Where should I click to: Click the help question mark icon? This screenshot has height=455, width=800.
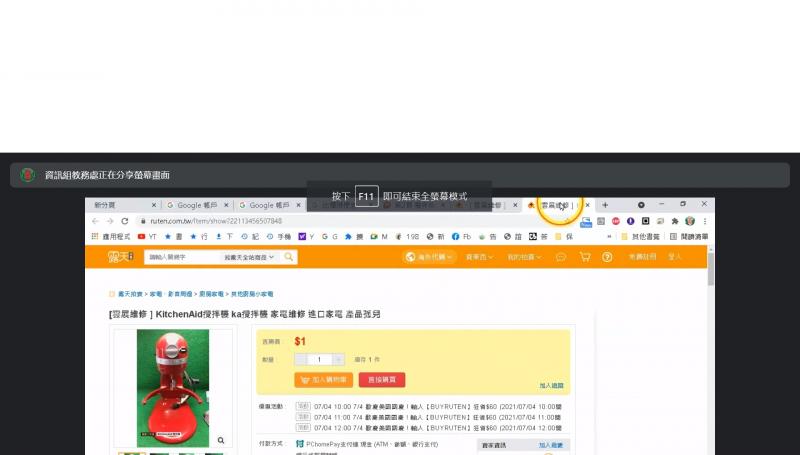pyautogui.click(x=607, y=257)
